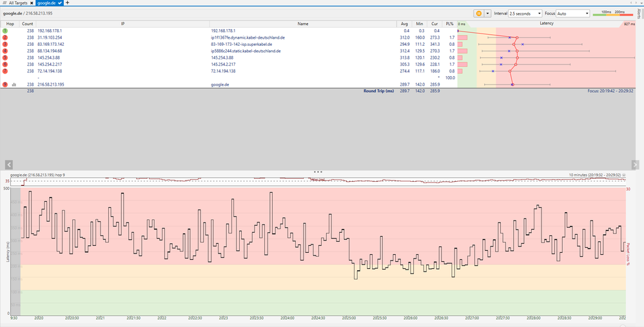Screen dimensions: 644x327
Task: Toggle the timeline graph icon on hop 9
Action: [14, 84]
